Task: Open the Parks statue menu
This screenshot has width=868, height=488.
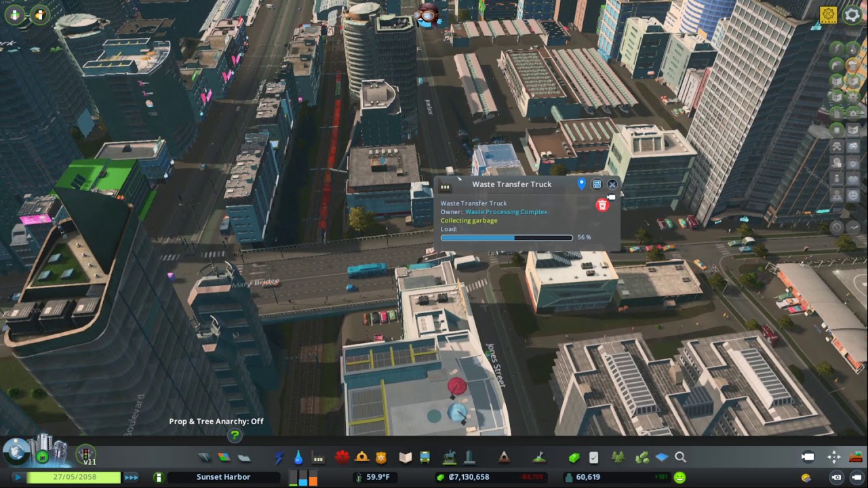Action: click(448, 457)
